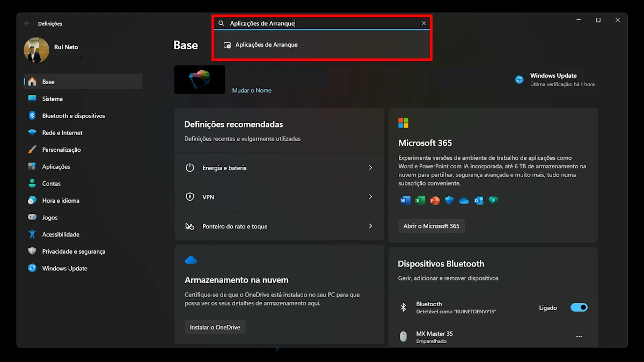Open more options for MX Master 3S

point(579,337)
